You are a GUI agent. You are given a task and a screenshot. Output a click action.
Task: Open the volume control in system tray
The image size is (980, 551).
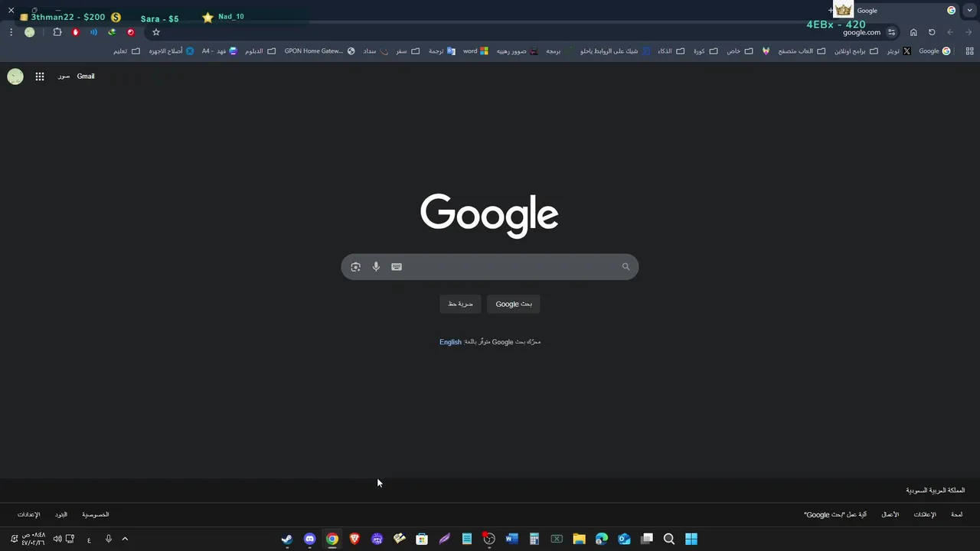click(x=57, y=539)
